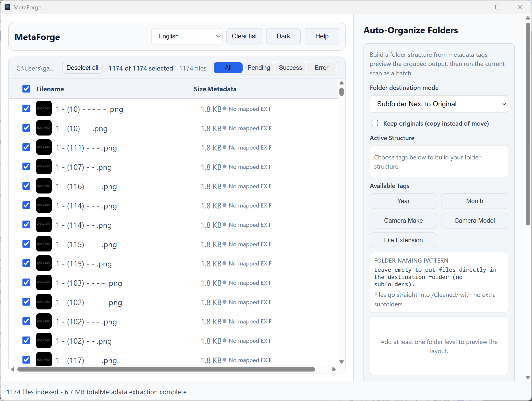The width and height of the screenshot is (532, 401).
Task: Maximize the MetaForge window
Action: [498, 7]
